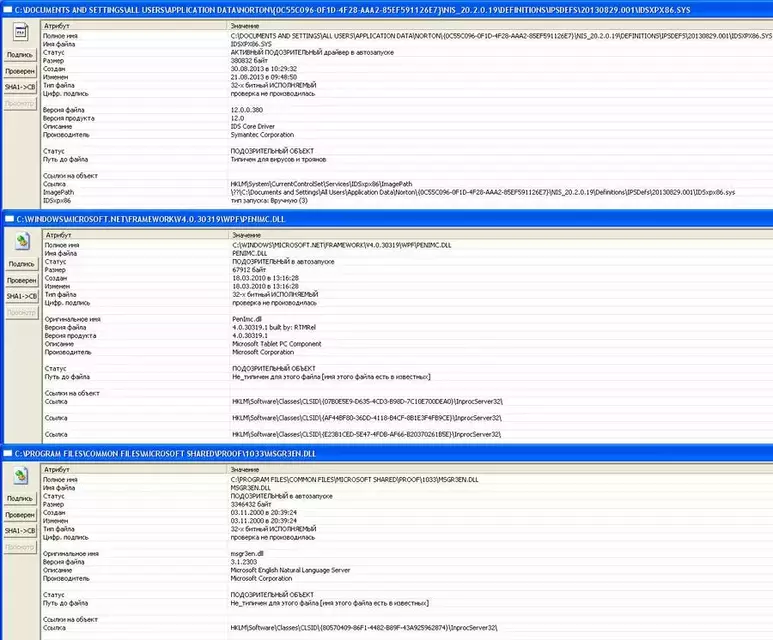Click Подпись button in the IDSXPX86.SYS panel
773x640 pixels.
coord(20,55)
